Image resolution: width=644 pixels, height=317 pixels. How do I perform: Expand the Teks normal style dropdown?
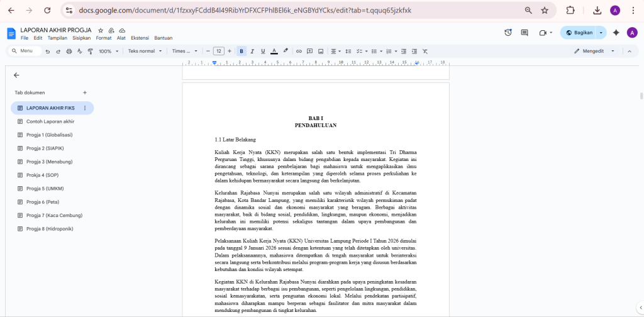[x=145, y=51]
